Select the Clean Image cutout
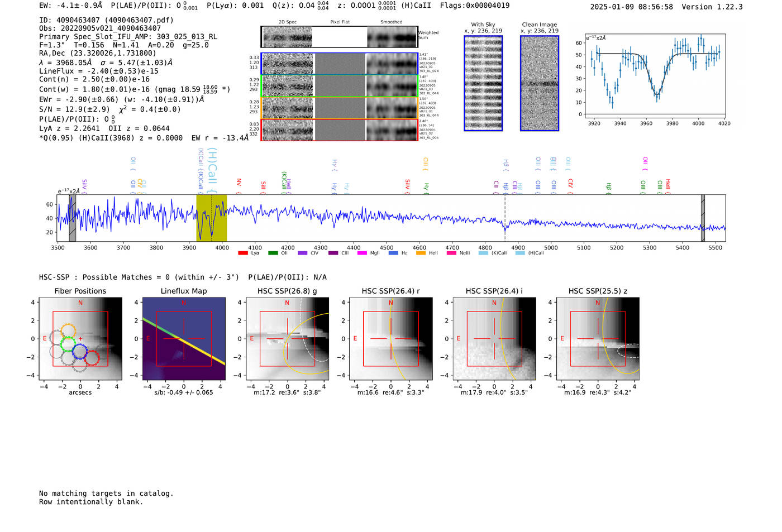782x532 pixels. click(540, 83)
